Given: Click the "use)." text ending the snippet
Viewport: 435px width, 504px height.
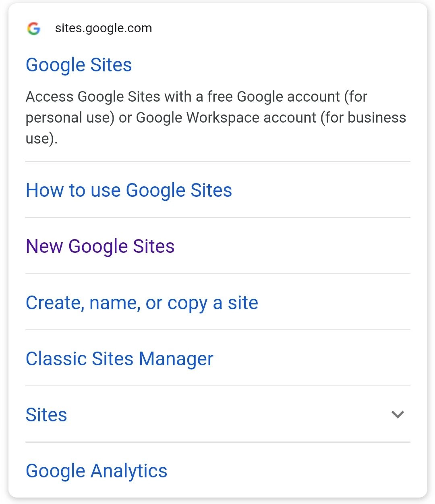Looking at the screenshot, I should 41,139.
